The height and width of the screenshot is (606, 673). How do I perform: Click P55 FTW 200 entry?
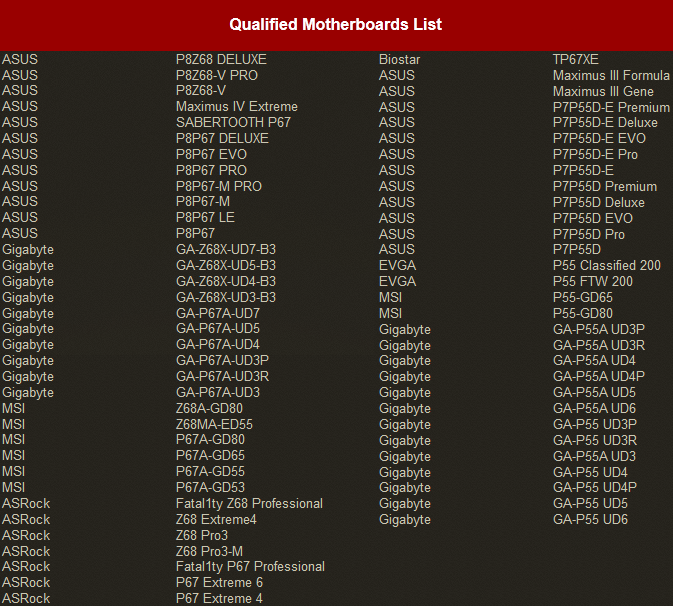pyautogui.click(x=593, y=281)
